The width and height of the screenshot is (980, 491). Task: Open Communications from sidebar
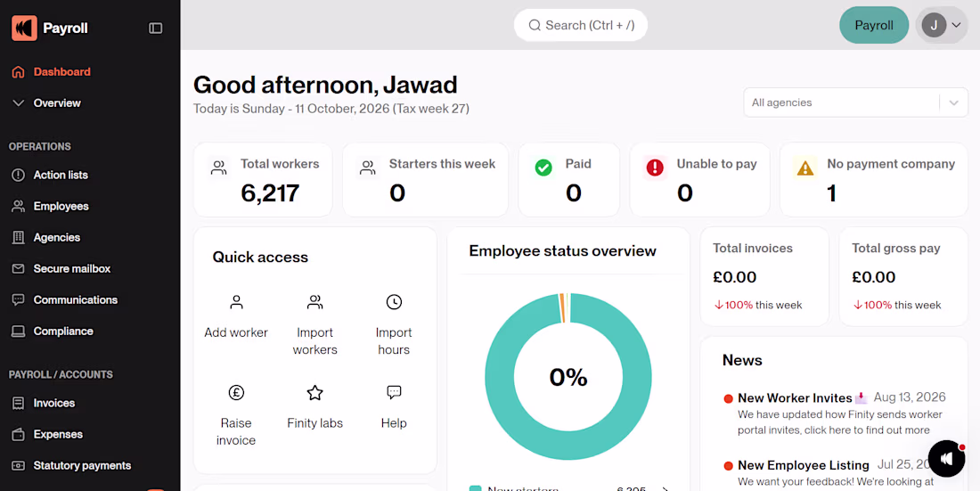pyautogui.click(x=76, y=300)
